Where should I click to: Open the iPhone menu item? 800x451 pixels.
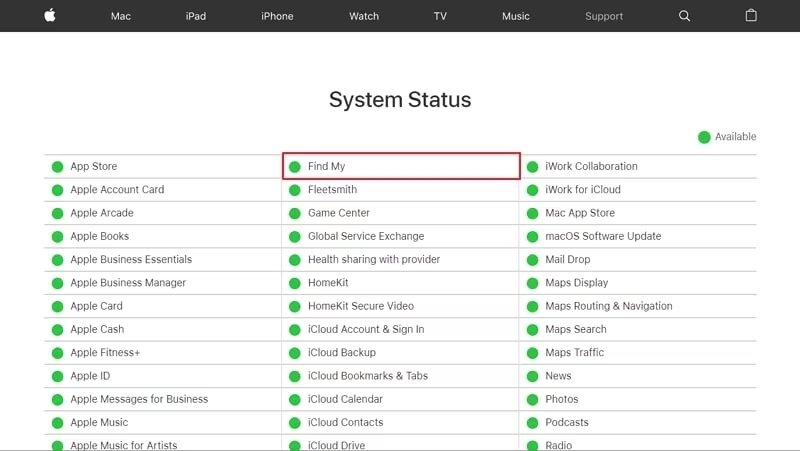pyautogui.click(x=277, y=16)
